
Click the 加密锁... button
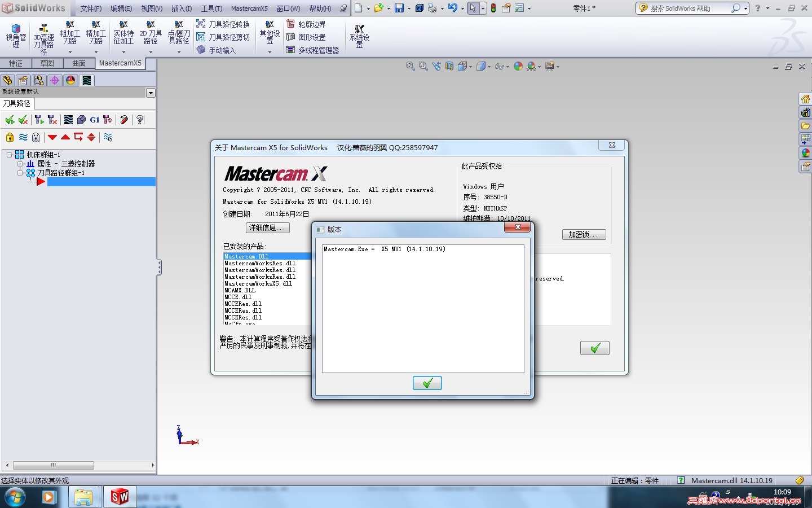pos(584,234)
